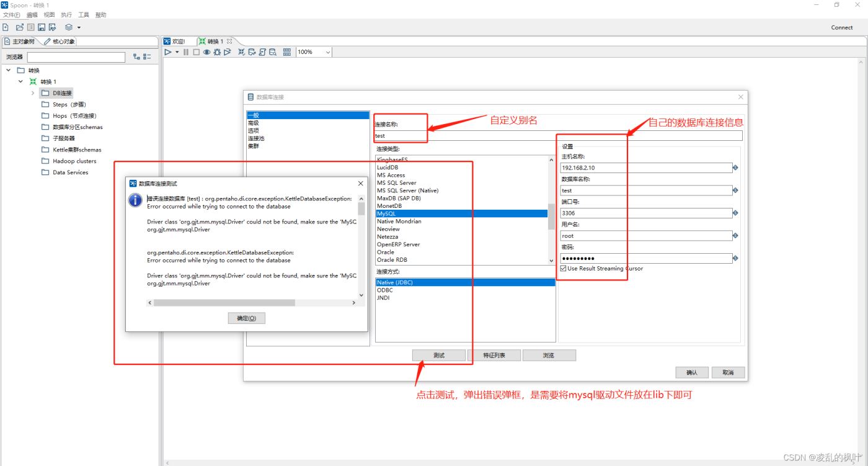Click the Impact analysis icon
This screenshot has width=868, height=466.
click(x=252, y=52)
